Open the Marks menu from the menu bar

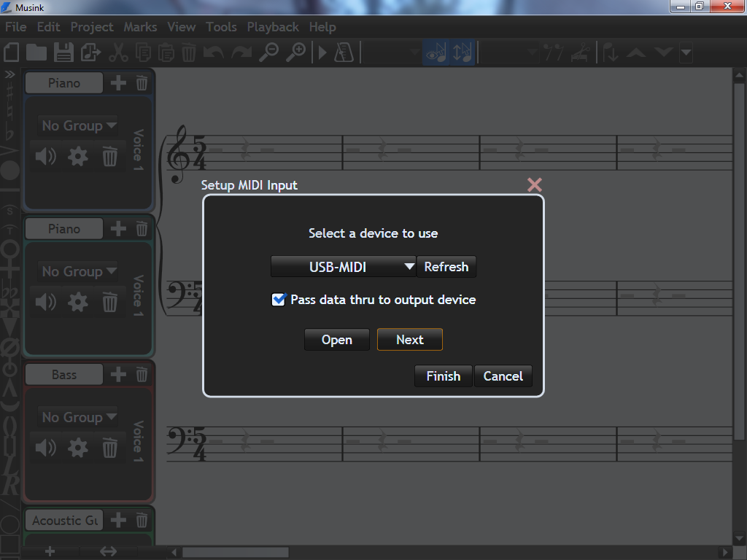pyautogui.click(x=139, y=27)
